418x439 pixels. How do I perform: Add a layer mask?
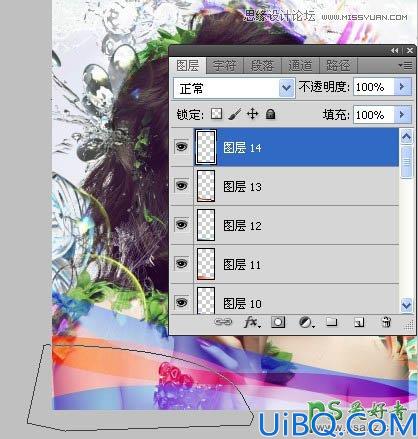pos(278,322)
